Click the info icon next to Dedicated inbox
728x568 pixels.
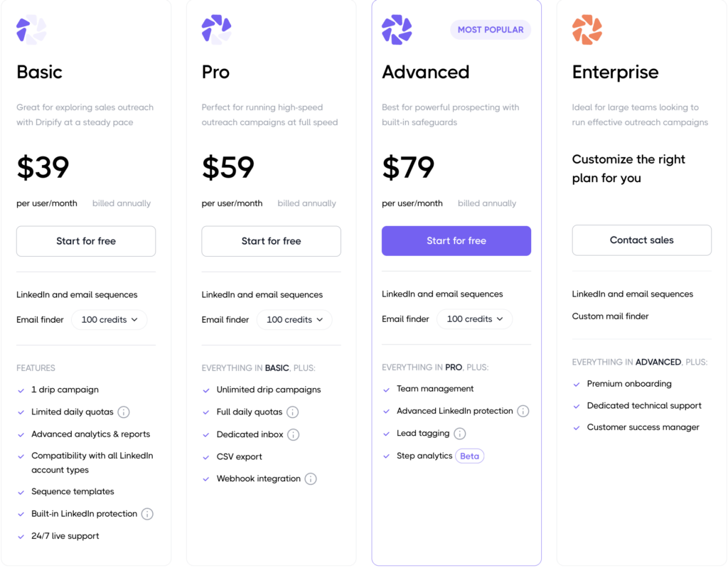[293, 434]
